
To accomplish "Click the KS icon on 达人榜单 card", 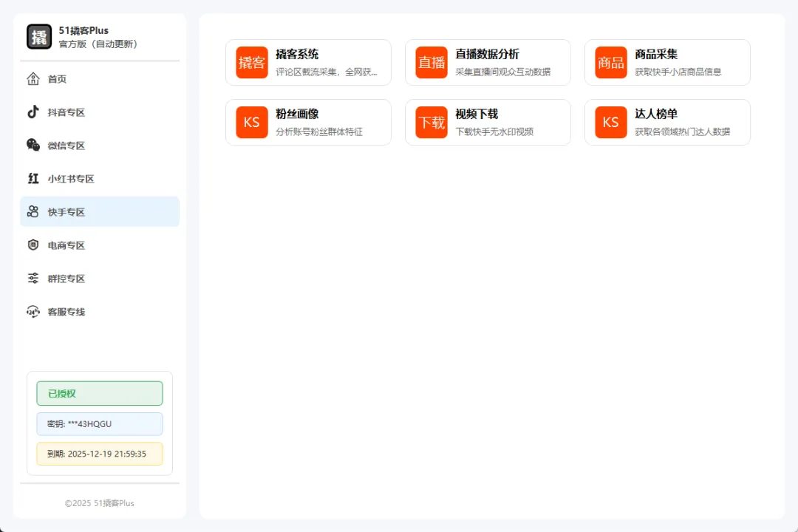I will 610,123.
